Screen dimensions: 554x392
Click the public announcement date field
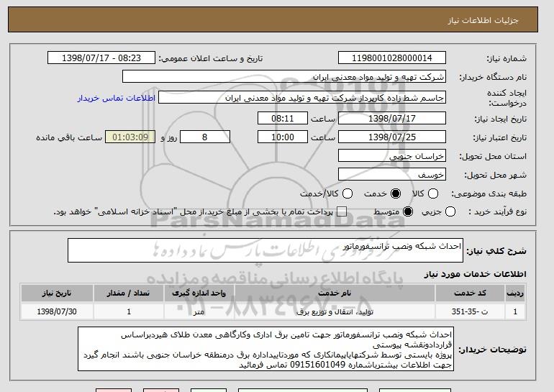point(101,58)
